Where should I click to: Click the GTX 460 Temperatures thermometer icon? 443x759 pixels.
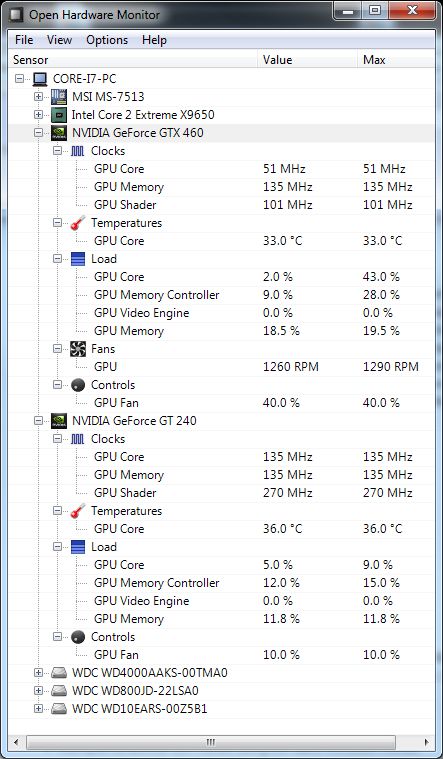click(77, 223)
